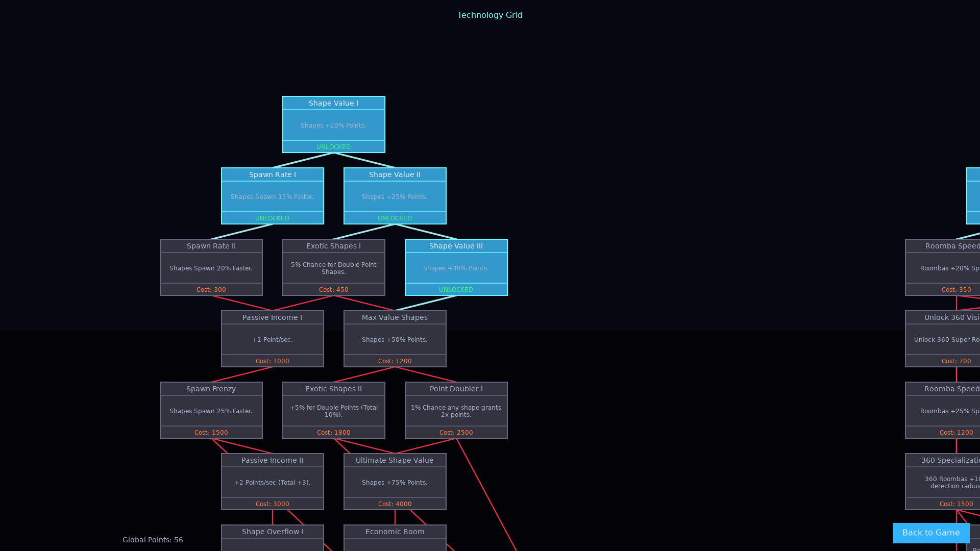Screen dimensions: 980x551
Task: Click UNLOCKED status under Spawn Rate I
Action: (273, 218)
